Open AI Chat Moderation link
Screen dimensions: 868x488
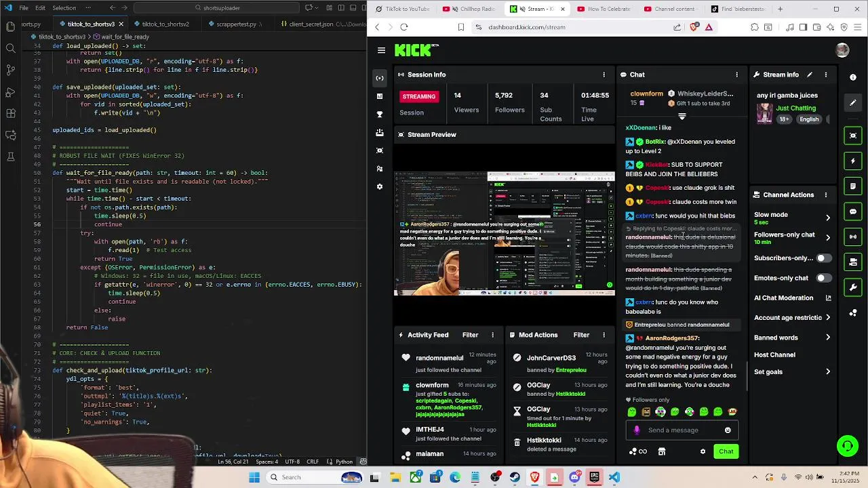[792, 298]
